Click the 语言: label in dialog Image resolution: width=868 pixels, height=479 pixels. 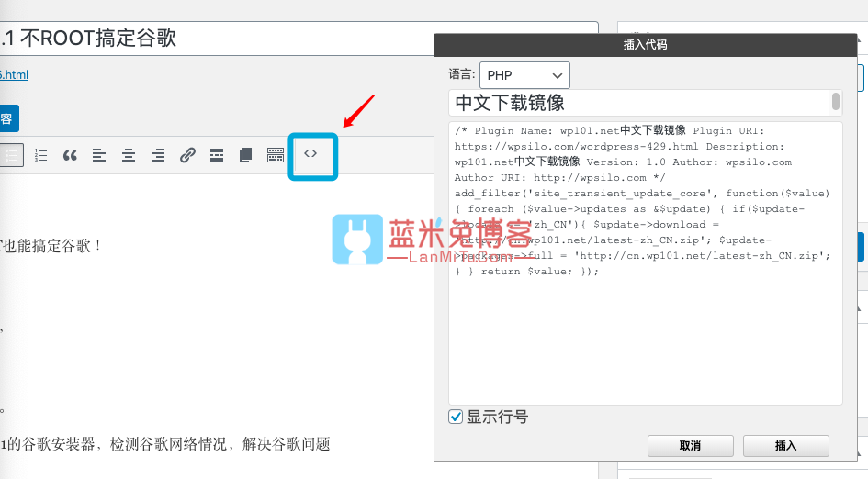462,74
